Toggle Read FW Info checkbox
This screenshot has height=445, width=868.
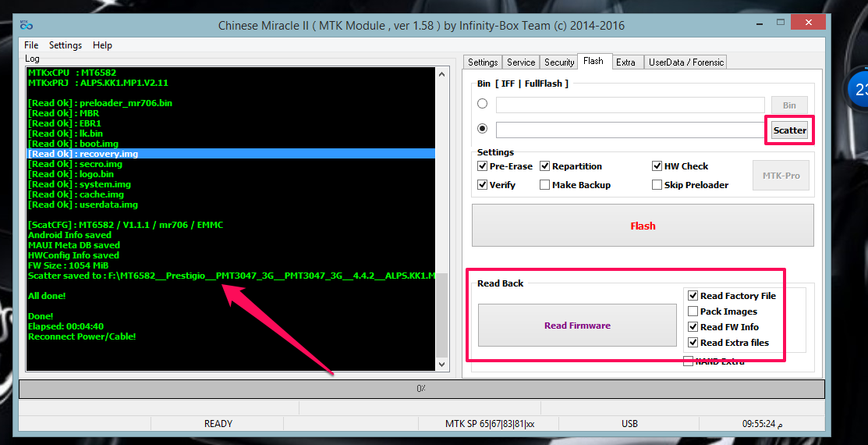[x=693, y=327]
